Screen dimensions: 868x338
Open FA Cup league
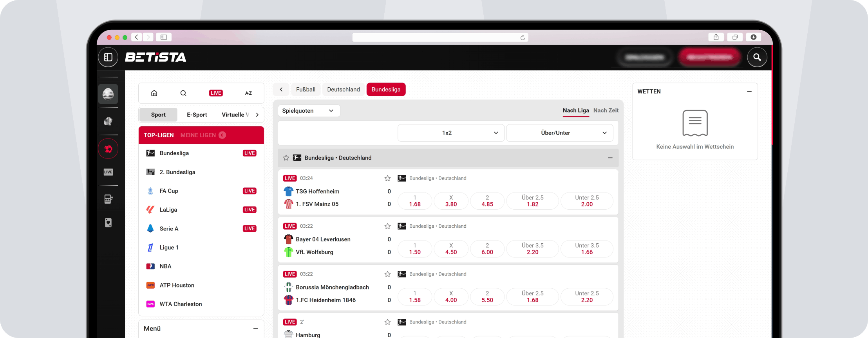[x=201, y=191]
